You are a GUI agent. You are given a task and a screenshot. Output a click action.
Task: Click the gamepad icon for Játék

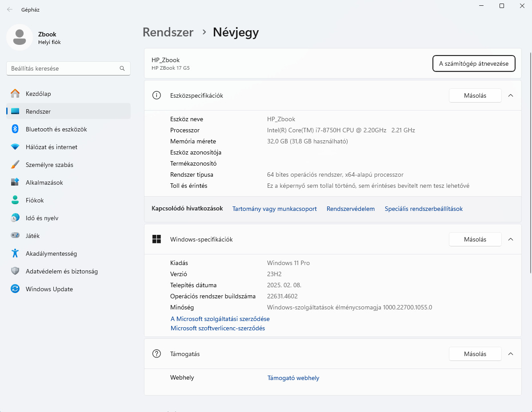coord(15,235)
